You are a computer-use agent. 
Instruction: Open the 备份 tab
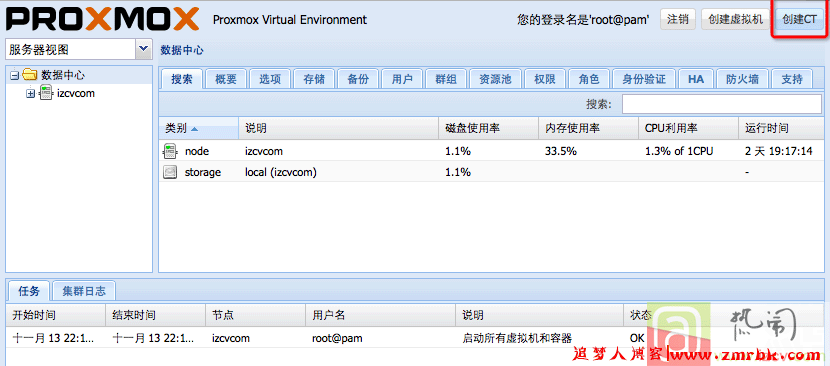tap(358, 79)
